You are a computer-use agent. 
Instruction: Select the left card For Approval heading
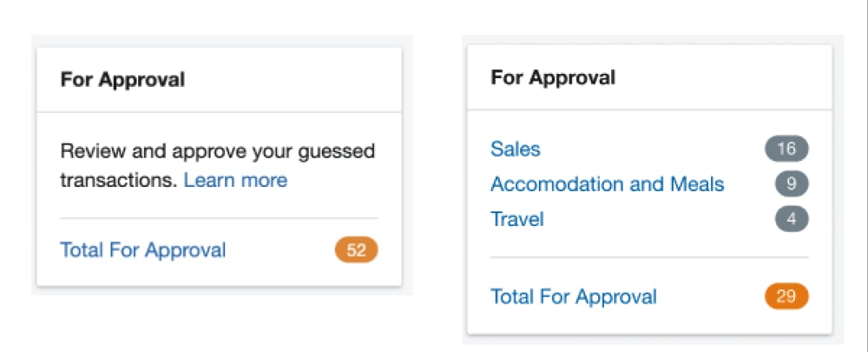[122, 80]
